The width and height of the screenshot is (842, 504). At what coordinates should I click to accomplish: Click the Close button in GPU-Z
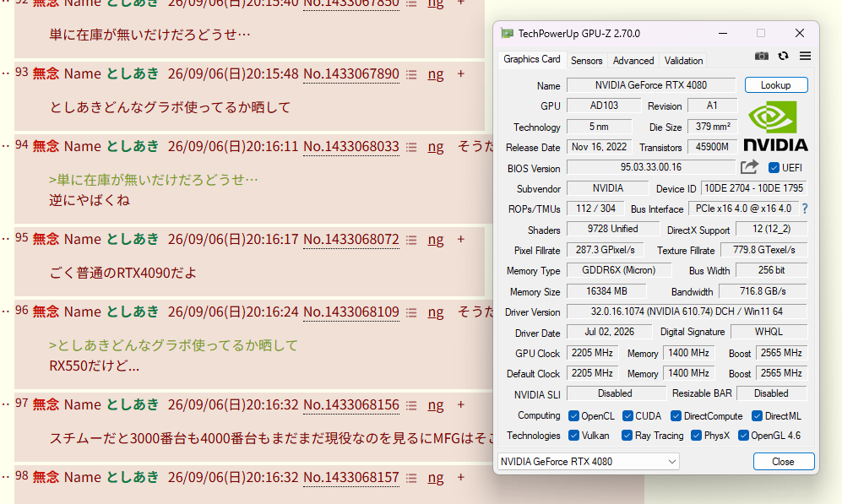(x=784, y=462)
